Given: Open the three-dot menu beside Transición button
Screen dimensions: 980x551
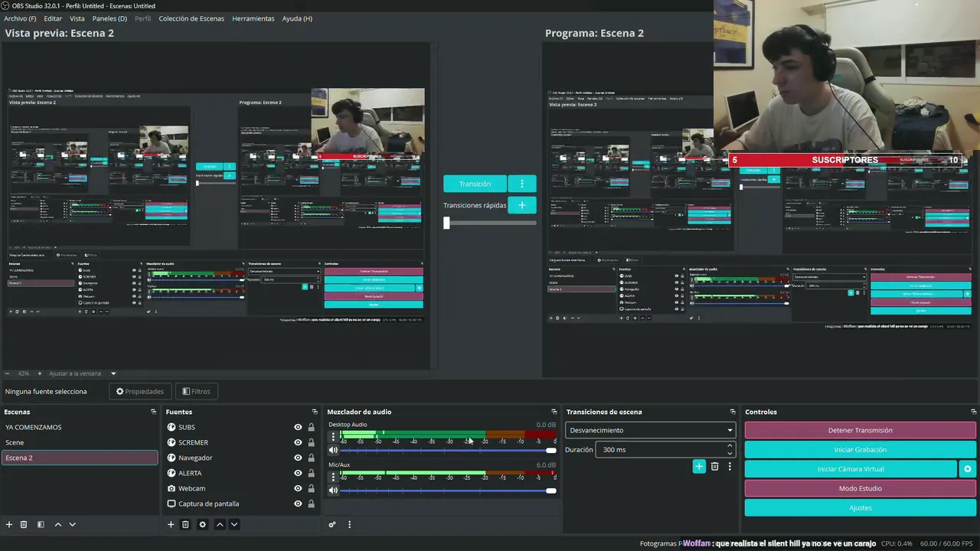Looking at the screenshot, I should 522,184.
